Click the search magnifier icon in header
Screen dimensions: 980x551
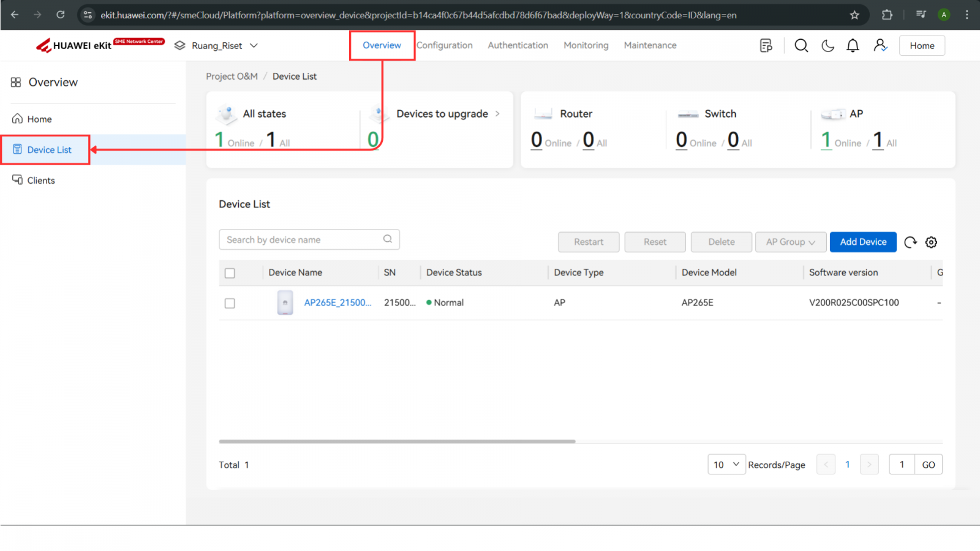tap(801, 46)
